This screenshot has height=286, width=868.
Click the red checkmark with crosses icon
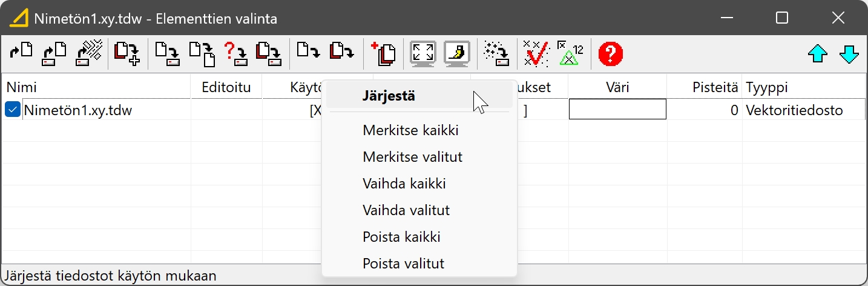coord(536,53)
